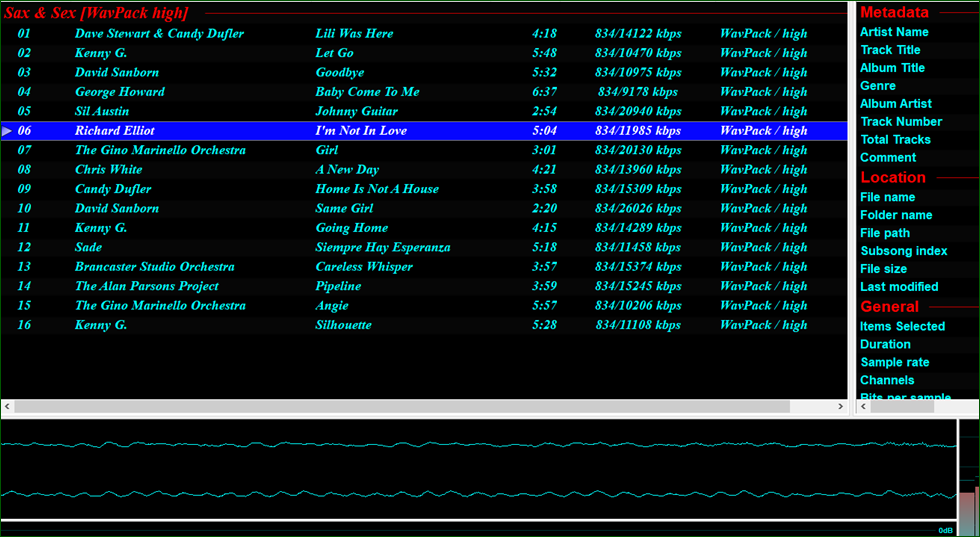980x537 pixels.
Task: Click the Last modified property
Action: [899, 287]
